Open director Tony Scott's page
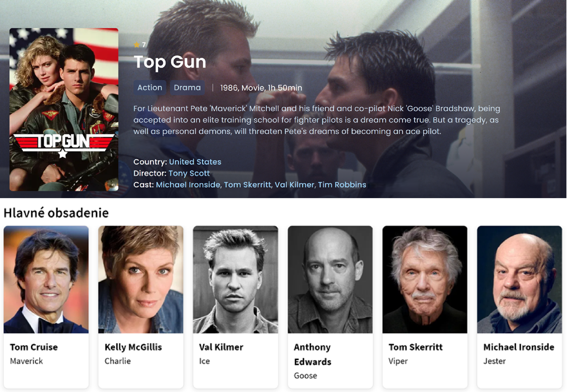 (189, 173)
